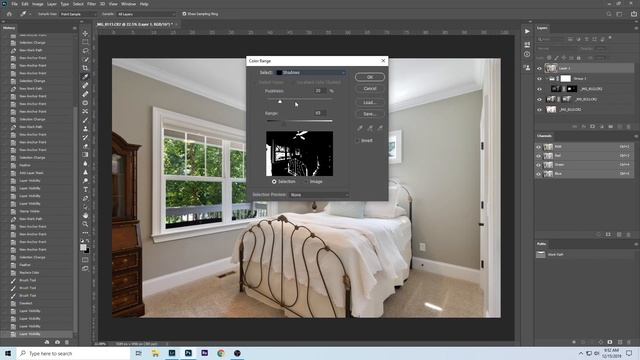Select the Horizontal Type tool
Image resolution: width=640 pixels, height=360 pixels.
click(85, 189)
